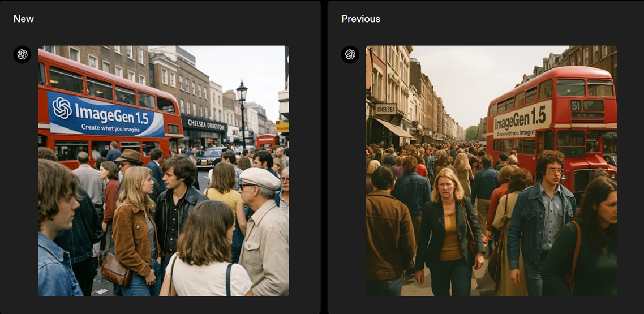Click the OpenAI logo avatar in New panel
This screenshot has width=644, height=314.
pos(22,54)
